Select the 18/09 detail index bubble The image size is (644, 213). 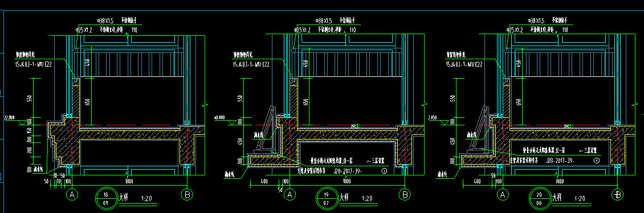coord(106,198)
